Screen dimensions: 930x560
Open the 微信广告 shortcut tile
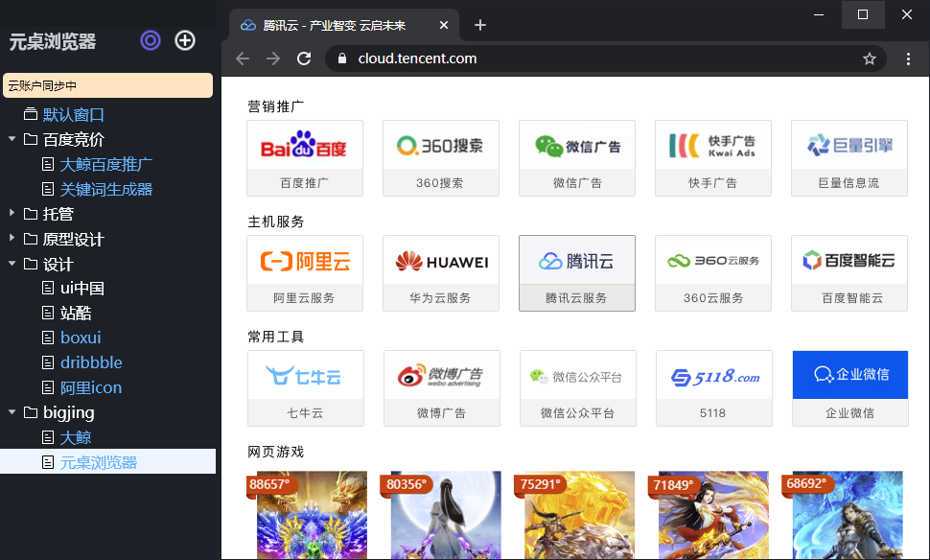click(577, 158)
